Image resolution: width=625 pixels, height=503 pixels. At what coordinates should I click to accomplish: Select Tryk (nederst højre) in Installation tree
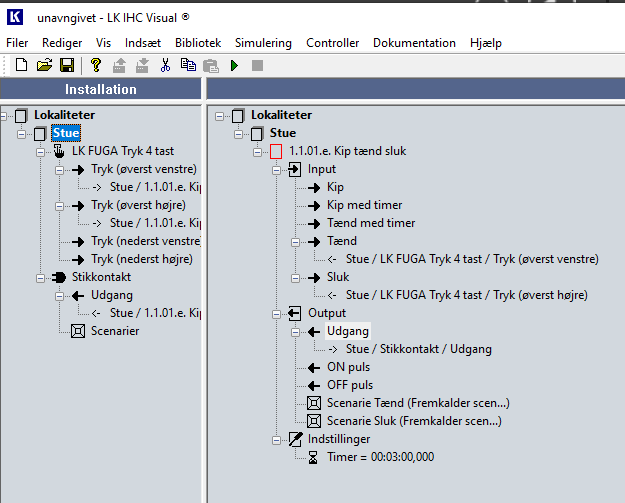click(141, 259)
